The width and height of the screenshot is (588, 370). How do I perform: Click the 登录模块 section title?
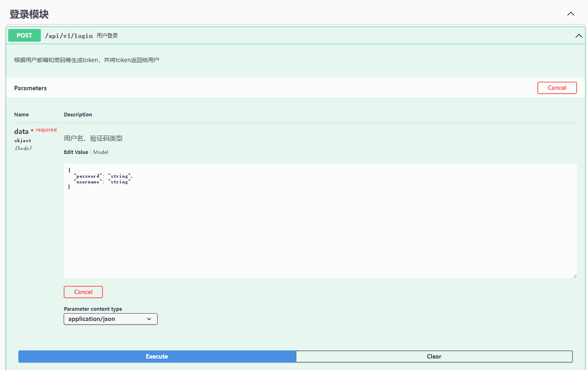(x=29, y=14)
